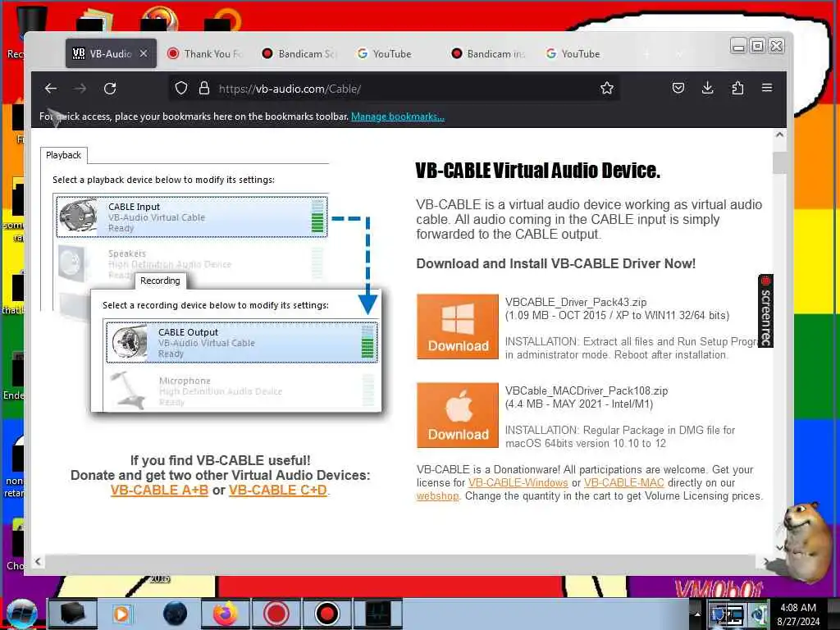Click the site security padlock icon

point(204,88)
